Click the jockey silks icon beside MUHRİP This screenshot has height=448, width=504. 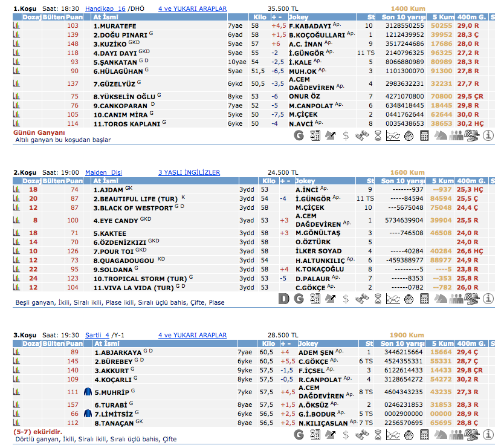[87, 392]
